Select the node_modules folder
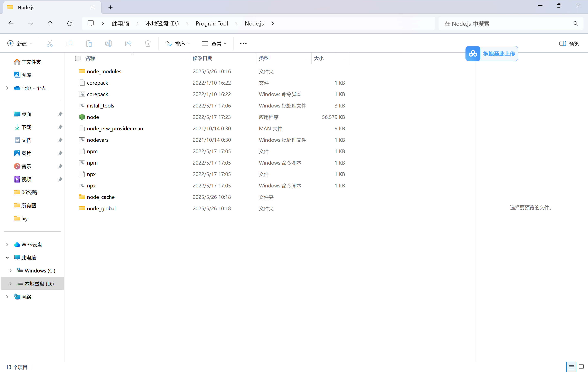588x372 pixels. click(x=104, y=71)
